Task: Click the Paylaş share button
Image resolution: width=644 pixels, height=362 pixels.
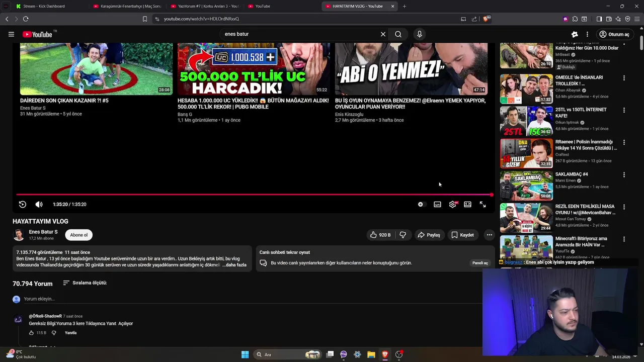Action: (429, 235)
